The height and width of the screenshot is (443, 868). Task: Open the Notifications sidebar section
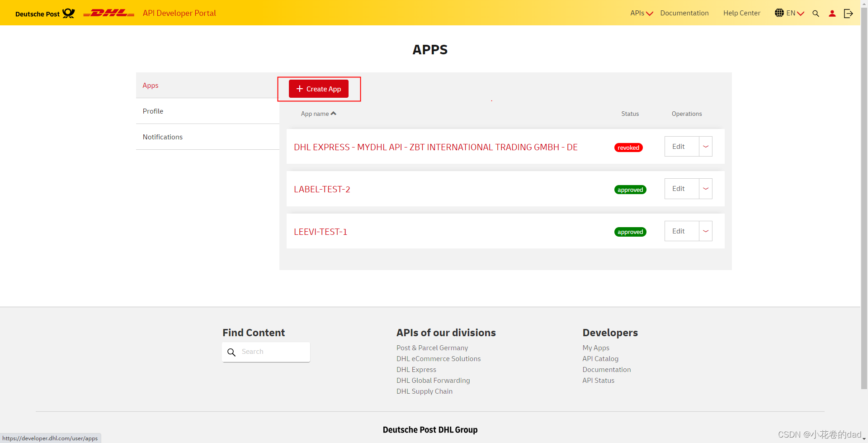[x=162, y=137]
